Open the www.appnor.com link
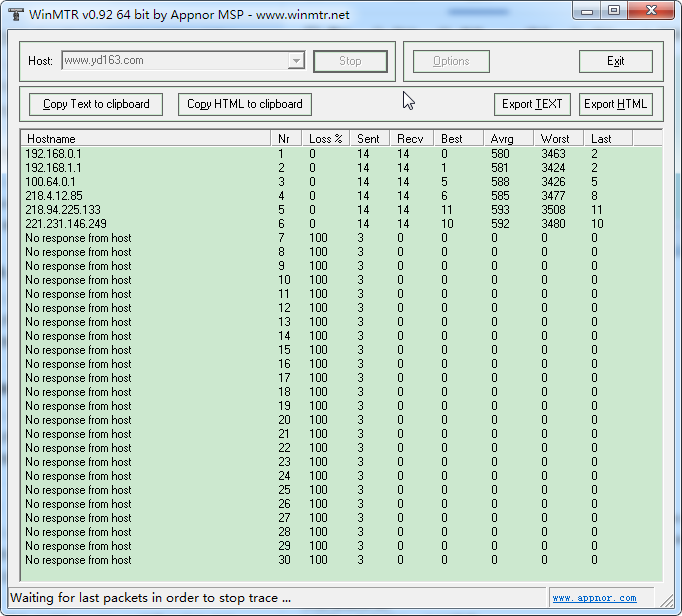 [x=595, y=598]
